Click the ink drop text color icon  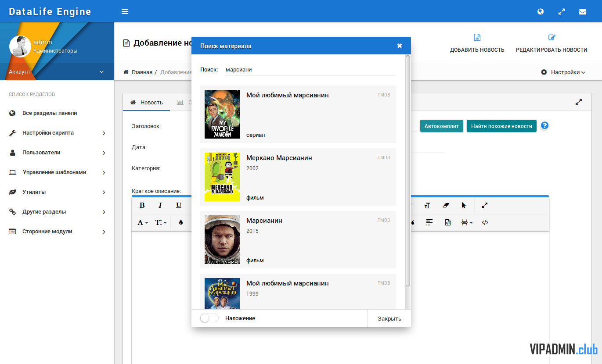tap(180, 222)
